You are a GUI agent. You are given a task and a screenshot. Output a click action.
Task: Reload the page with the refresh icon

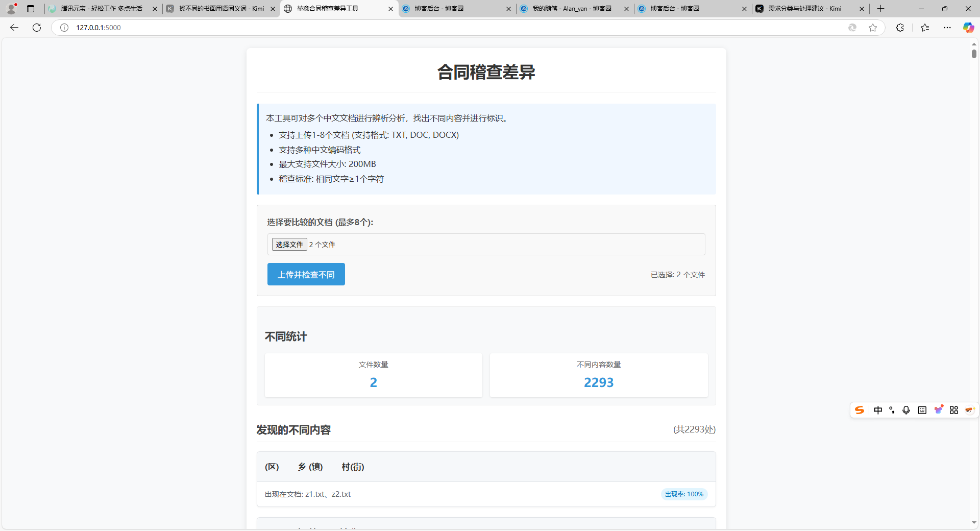[37, 28]
